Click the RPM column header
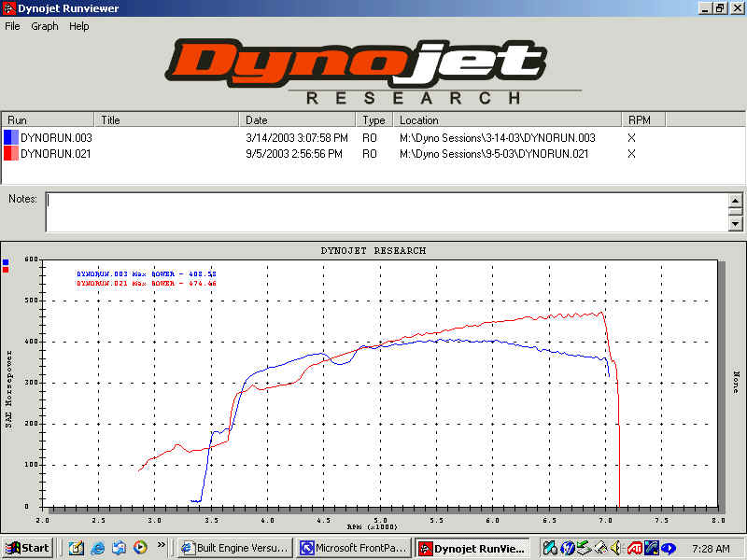747x560 pixels. point(643,120)
